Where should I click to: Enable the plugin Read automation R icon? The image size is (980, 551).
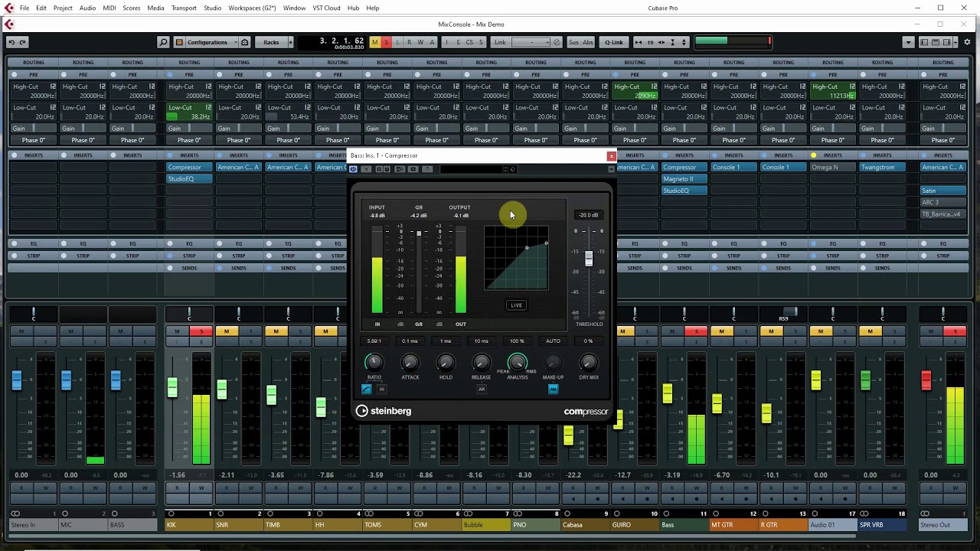pyautogui.click(x=380, y=169)
